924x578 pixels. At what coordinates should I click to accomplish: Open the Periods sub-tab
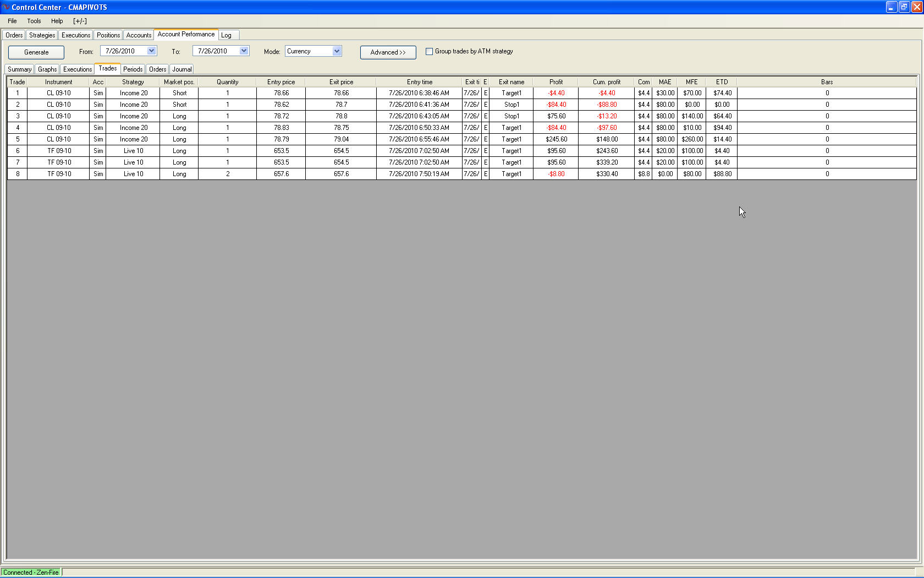click(x=133, y=69)
